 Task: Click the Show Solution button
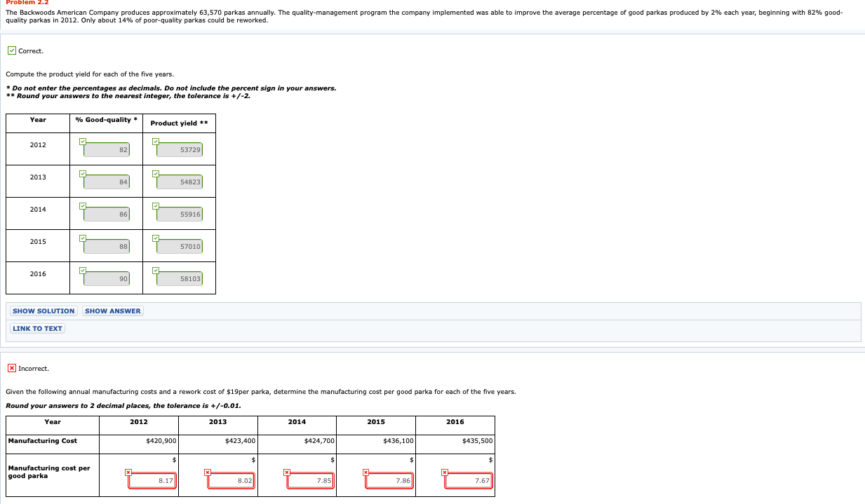[x=43, y=311]
